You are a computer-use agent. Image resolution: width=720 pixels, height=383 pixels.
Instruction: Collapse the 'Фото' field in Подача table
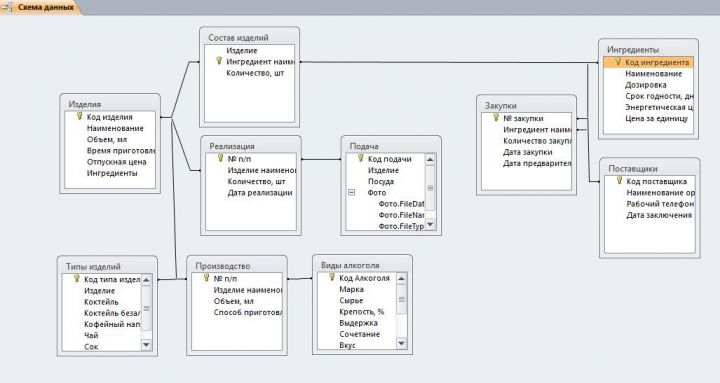pos(352,193)
